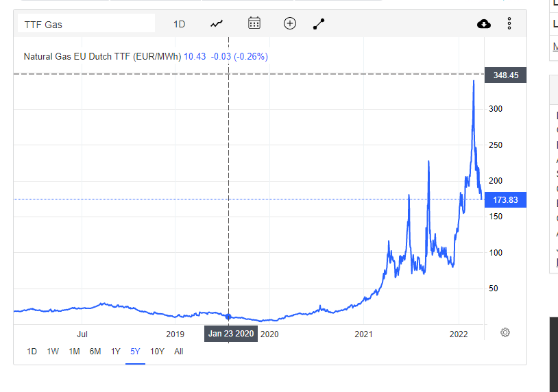Screen dimensions: 558x392
Task: Click the Jan 23 2020 date marker
Action: [x=231, y=334]
